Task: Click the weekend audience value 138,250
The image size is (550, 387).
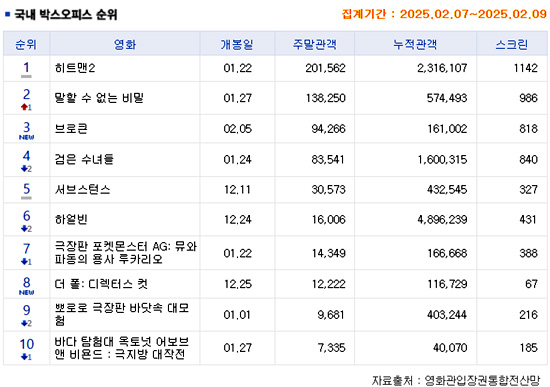Action: click(326, 98)
